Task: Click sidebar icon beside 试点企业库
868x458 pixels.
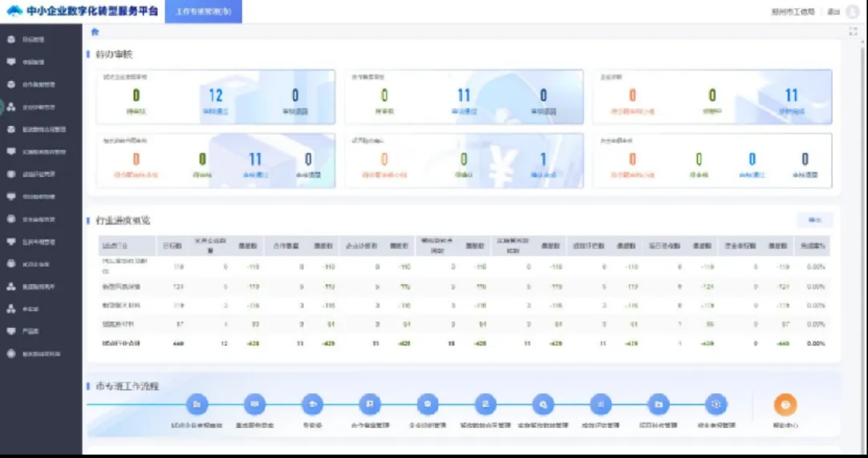Action: click(11, 264)
